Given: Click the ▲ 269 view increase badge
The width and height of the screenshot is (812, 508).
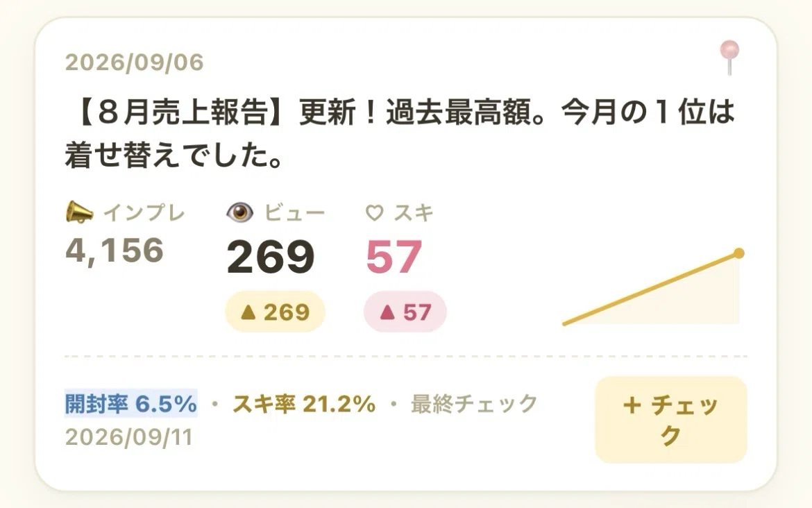Looking at the screenshot, I should tap(275, 312).
